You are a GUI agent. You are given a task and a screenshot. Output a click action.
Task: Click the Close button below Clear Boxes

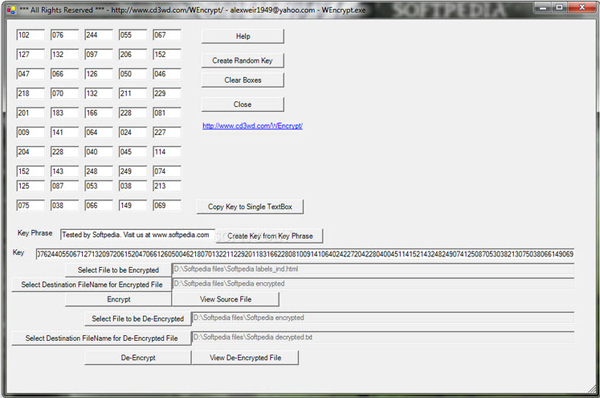[243, 104]
